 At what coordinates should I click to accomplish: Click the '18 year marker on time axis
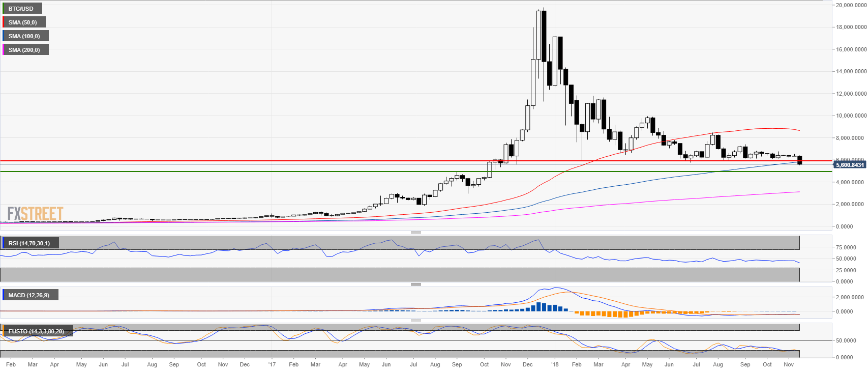[x=555, y=364]
